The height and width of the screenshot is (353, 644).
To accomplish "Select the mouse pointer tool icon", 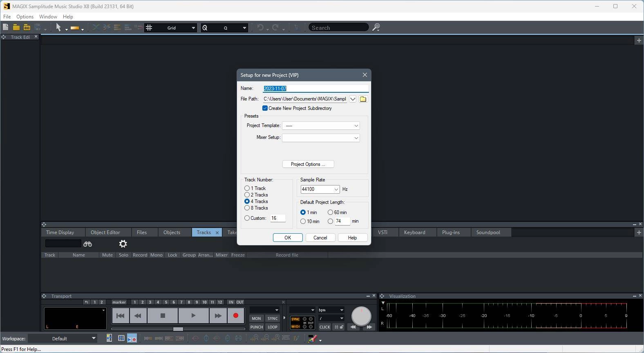I will coord(58,27).
